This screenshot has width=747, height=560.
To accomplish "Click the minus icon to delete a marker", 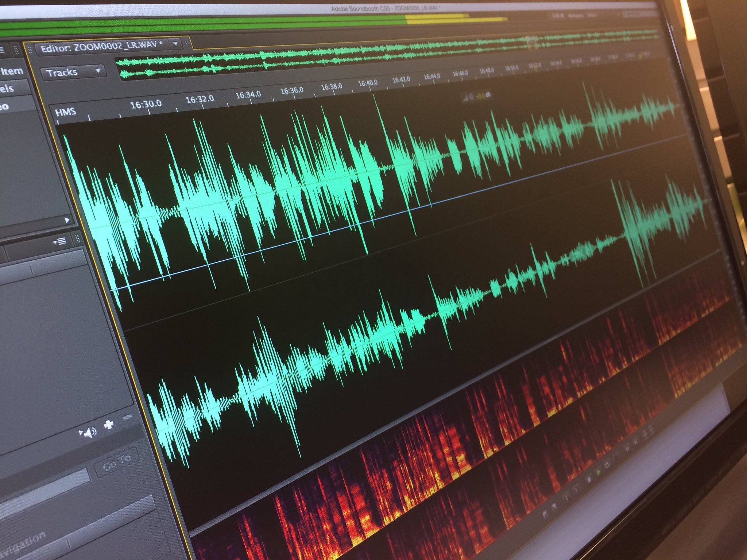I will [127, 417].
